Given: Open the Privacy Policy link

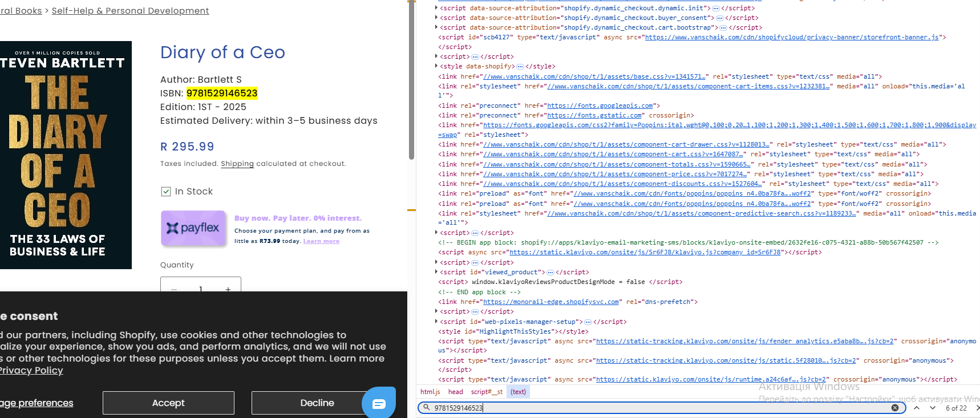Looking at the screenshot, I should 31,371.
